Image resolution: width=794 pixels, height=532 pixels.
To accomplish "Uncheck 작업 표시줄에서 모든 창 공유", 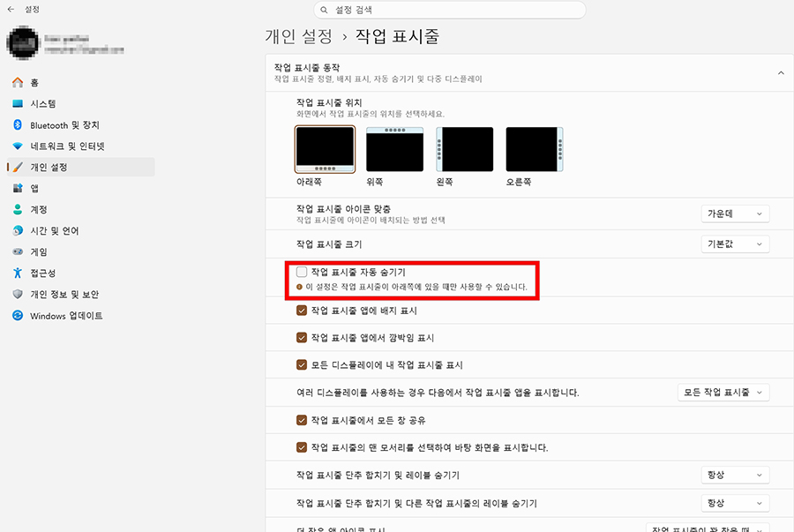I will pos(302,420).
